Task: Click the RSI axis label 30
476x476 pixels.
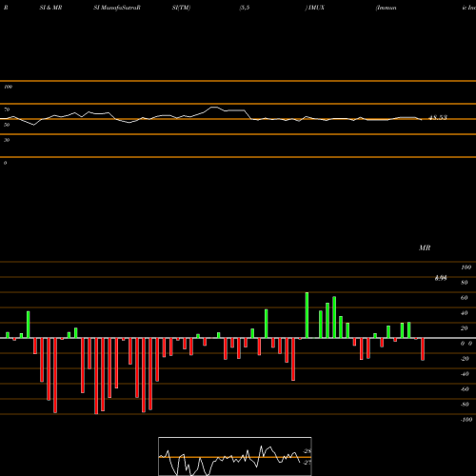Action: click(7, 140)
